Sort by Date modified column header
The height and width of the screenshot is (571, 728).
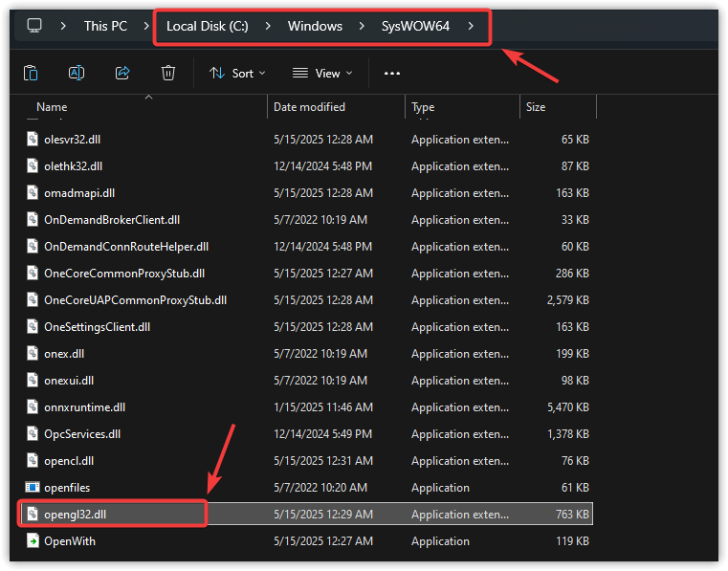coord(309,107)
